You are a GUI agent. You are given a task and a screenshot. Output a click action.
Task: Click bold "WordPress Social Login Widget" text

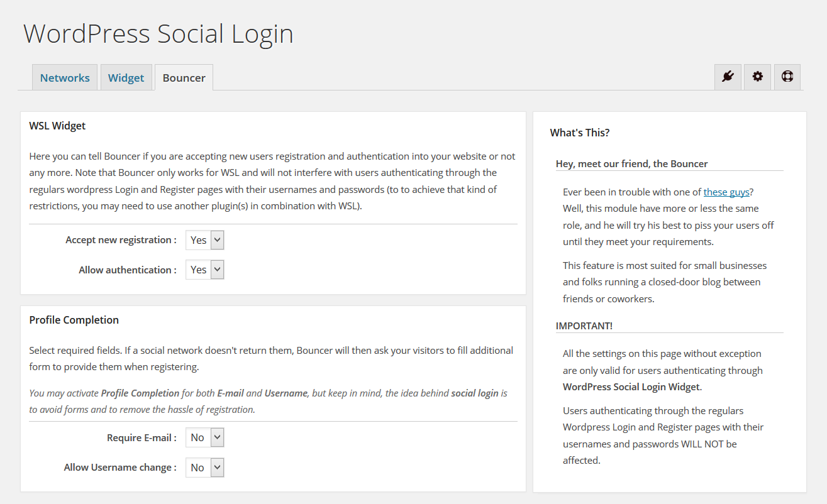pyautogui.click(x=631, y=386)
